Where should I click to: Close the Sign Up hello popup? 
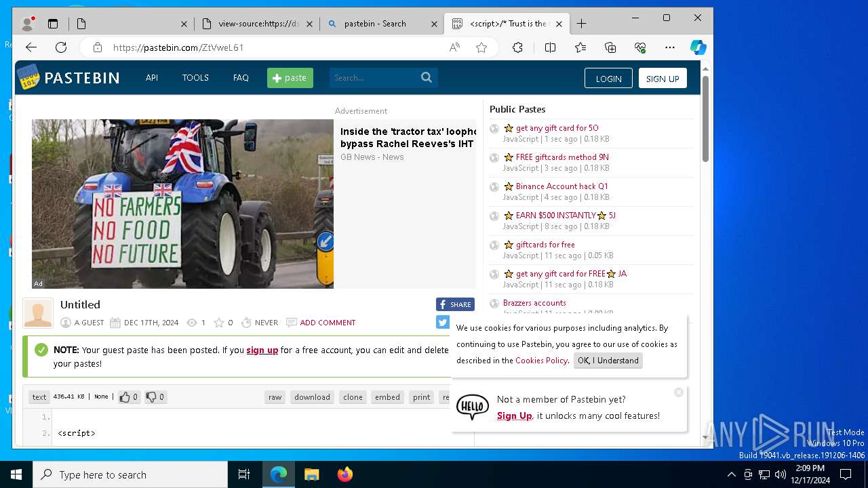tap(679, 392)
